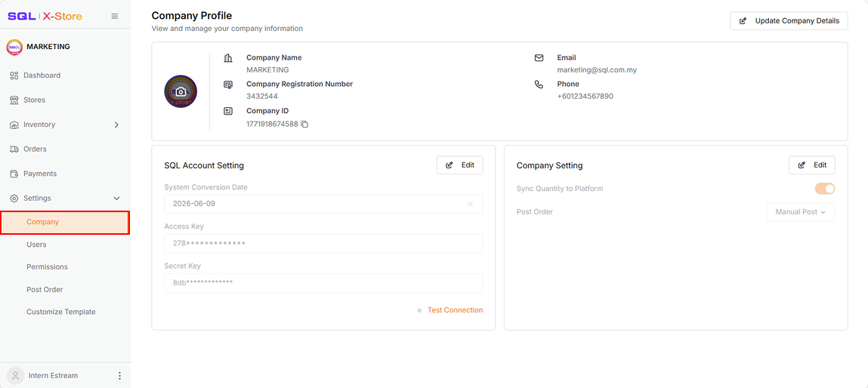868x388 pixels.
Task: Edit SQL Account Setting
Action: pyautogui.click(x=459, y=165)
